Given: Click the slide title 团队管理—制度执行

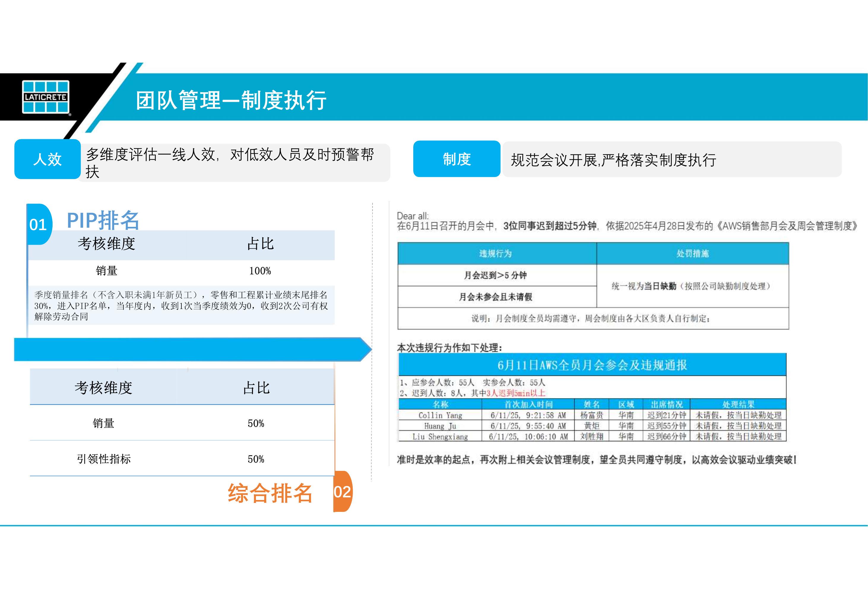Looking at the screenshot, I should (231, 101).
